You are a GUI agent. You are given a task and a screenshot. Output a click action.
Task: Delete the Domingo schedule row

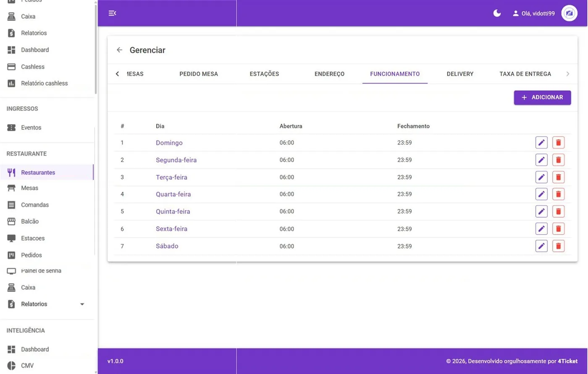tap(558, 143)
